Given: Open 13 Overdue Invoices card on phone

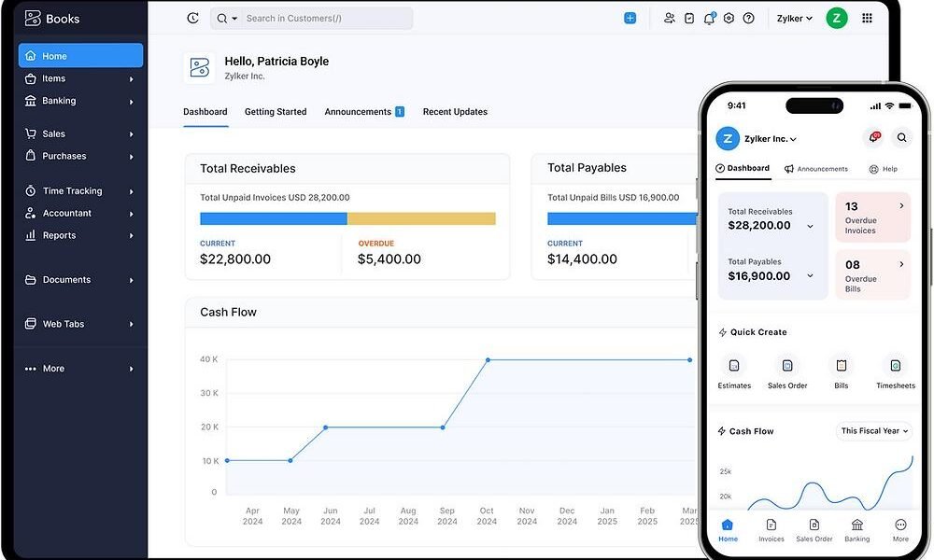Looking at the screenshot, I should (872, 217).
